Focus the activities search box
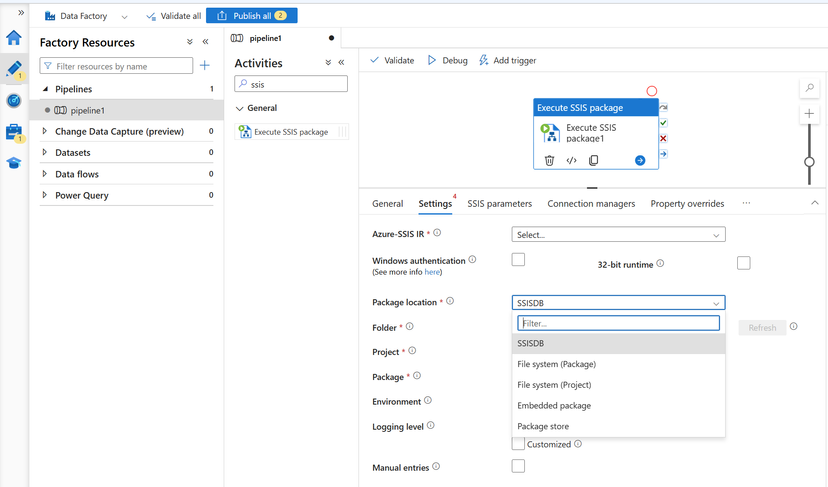The height and width of the screenshot is (487, 828). click(x=291, y=84)
